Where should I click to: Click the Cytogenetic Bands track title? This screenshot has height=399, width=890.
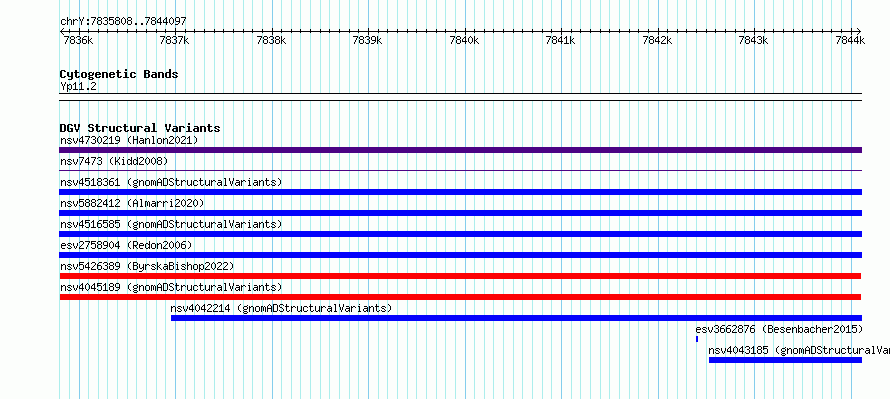119,74
